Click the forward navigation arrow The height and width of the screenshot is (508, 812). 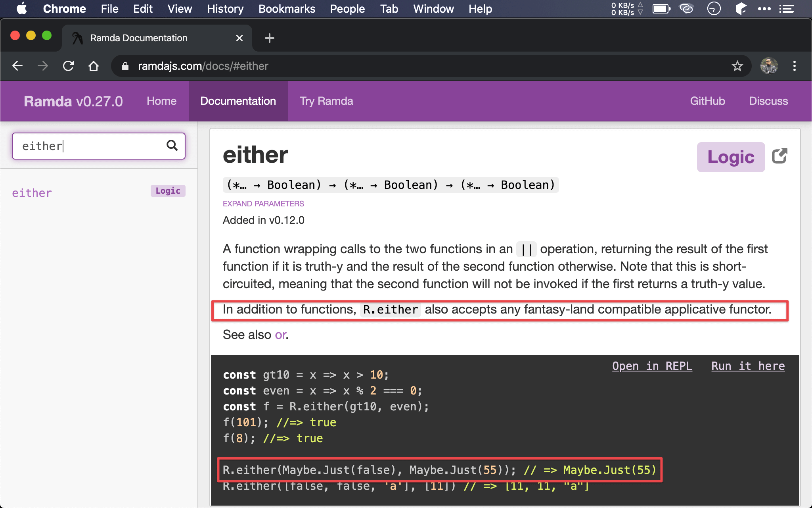(x=43, y=66)
